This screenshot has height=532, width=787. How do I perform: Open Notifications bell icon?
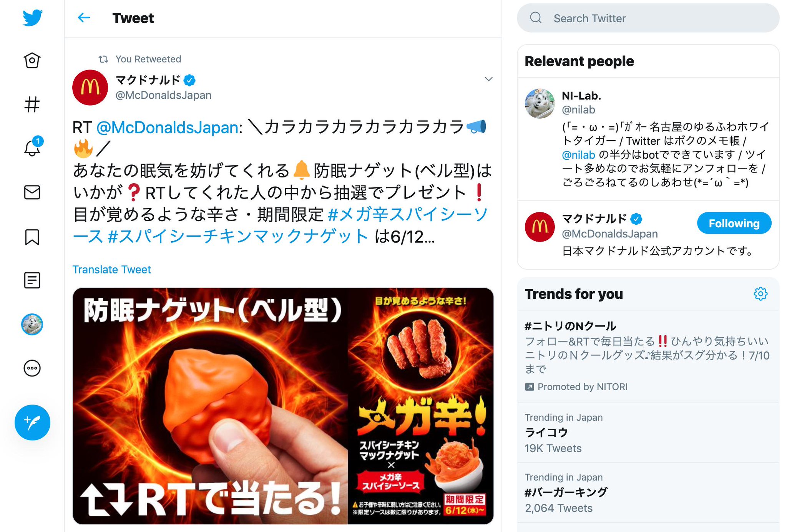32,147
